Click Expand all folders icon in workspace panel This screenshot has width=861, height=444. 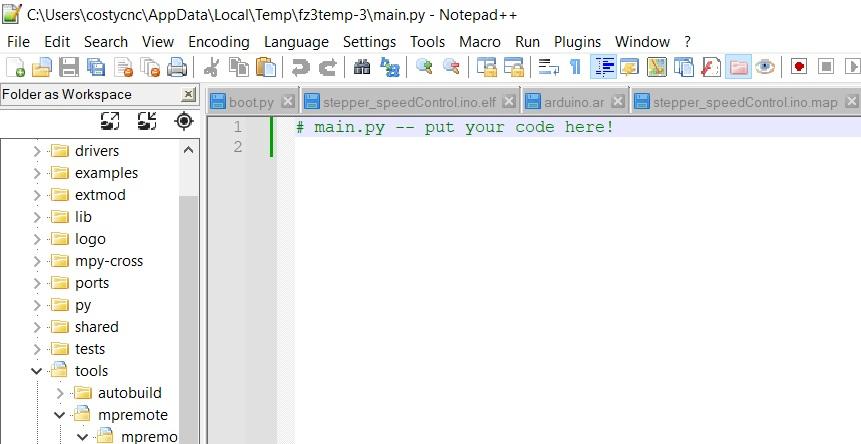tap(110, 121)
